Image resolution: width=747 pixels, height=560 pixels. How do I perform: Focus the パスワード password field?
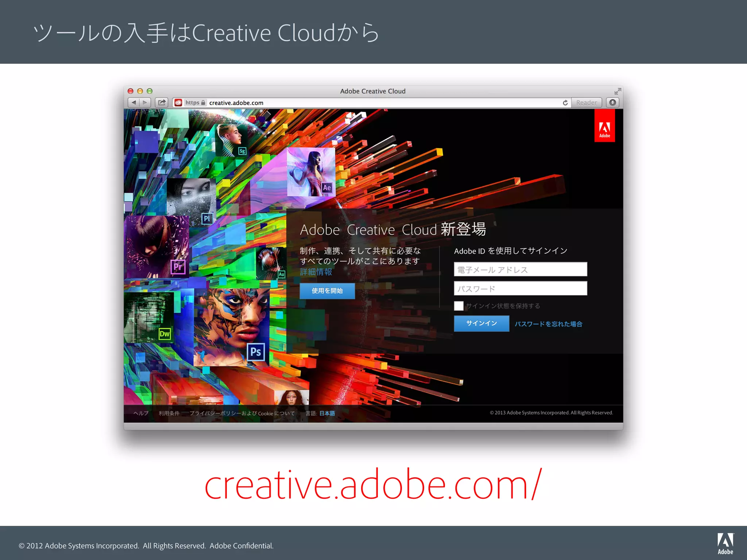click(520, 288)
